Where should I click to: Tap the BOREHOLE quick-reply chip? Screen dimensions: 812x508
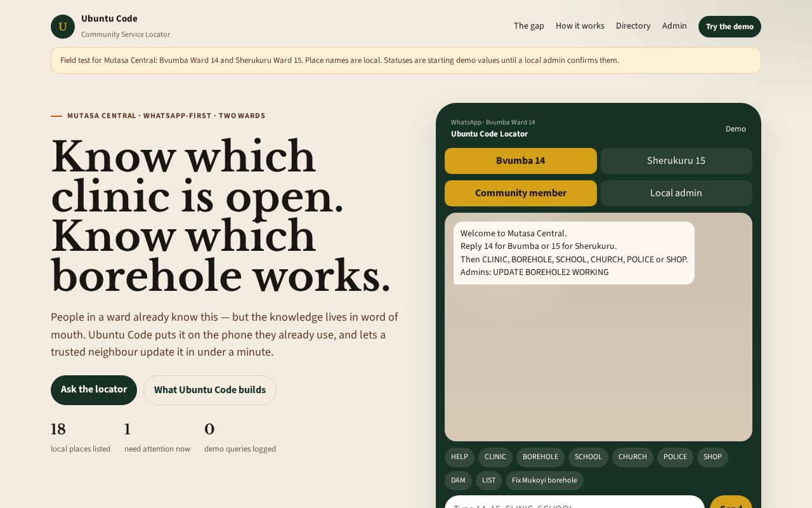pyautogui.click(x=540, y=457)
